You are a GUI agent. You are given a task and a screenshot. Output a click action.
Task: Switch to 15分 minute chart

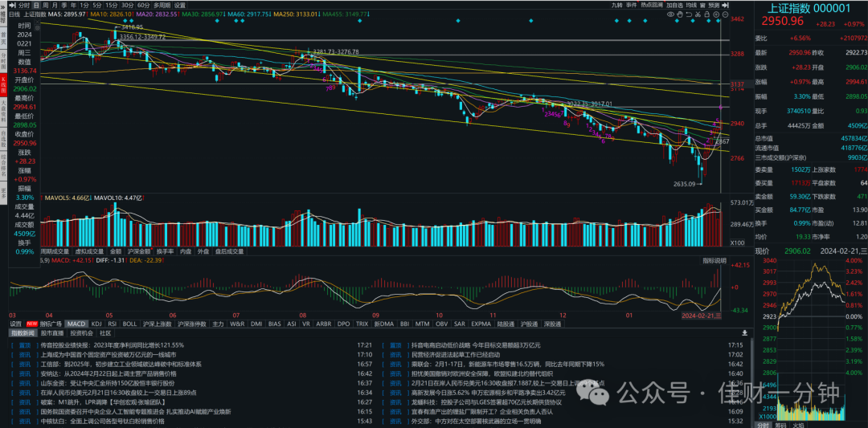(111, 5)
